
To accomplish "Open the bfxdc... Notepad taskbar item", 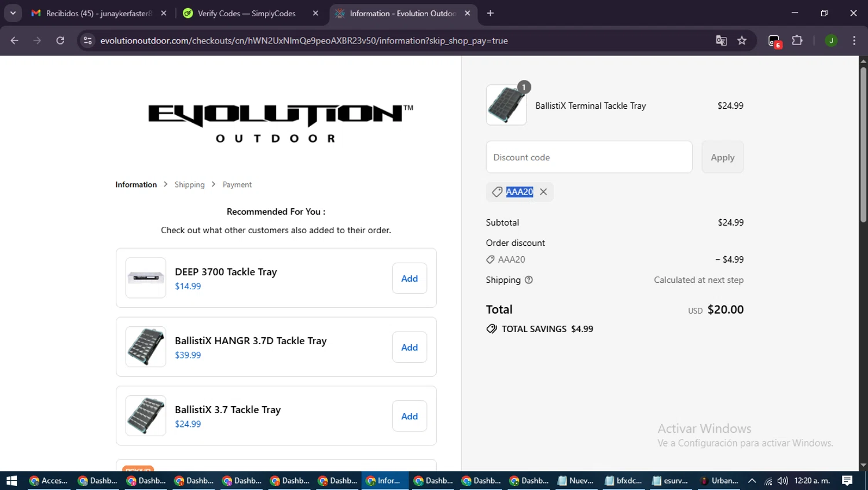I will [x=623, y=480].
